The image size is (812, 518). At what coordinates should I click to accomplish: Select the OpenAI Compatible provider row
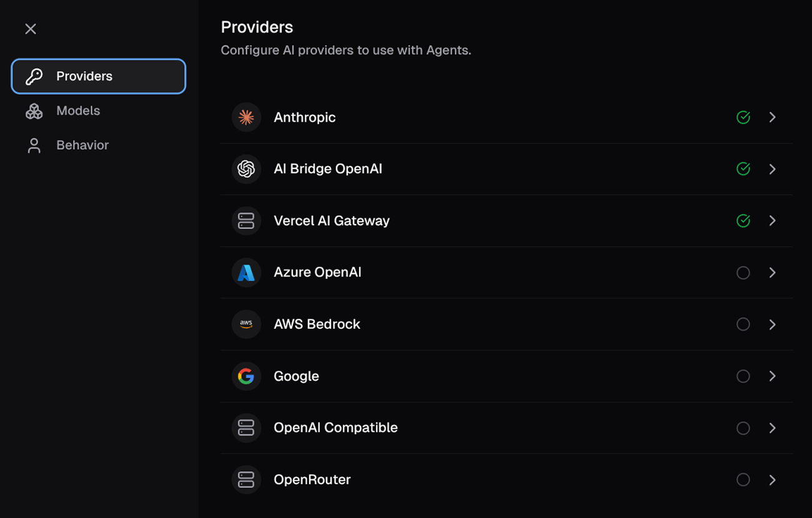(x=437, y=428)
